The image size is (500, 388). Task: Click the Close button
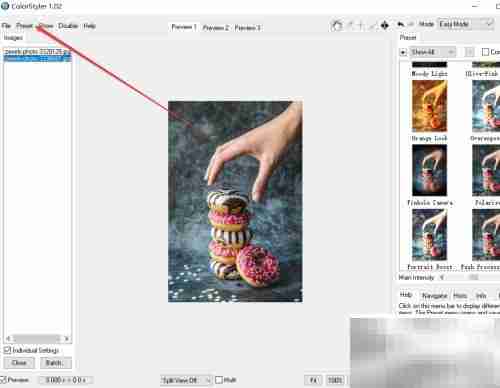pyautogui.click(x=19, y=363)
